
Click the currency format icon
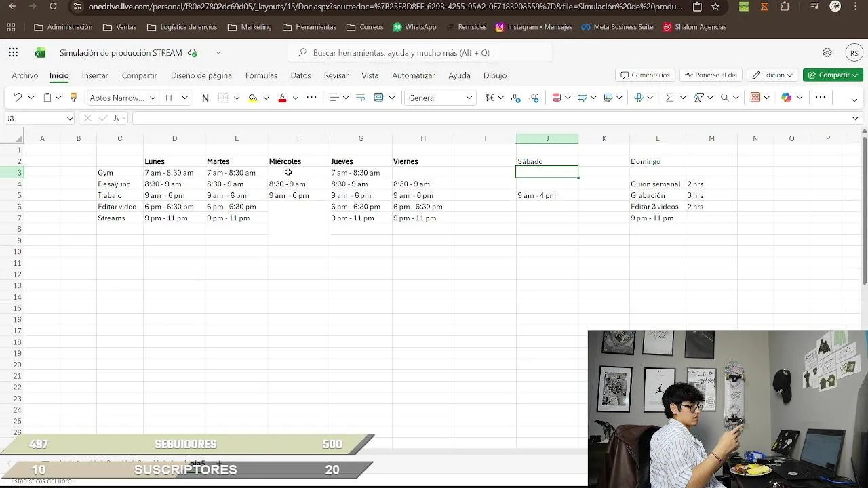[x=490, y=98]
